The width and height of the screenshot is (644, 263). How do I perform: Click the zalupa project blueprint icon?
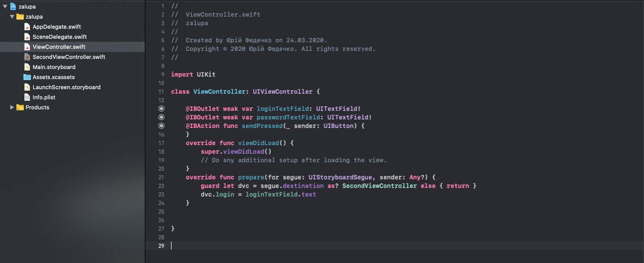coord(13,7)
